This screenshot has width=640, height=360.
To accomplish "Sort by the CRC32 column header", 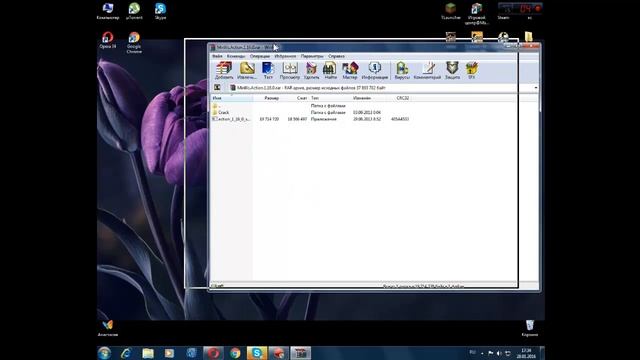I will click(x=399, y=98).
